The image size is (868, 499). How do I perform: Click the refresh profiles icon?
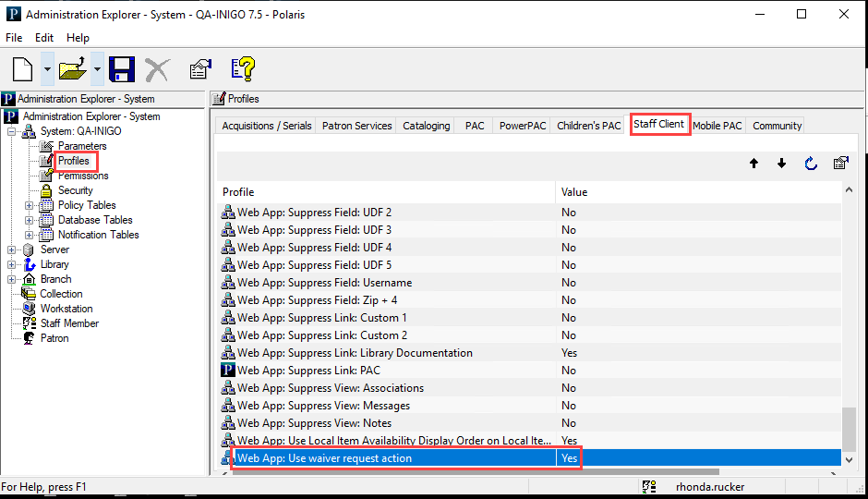coord(811,164)
